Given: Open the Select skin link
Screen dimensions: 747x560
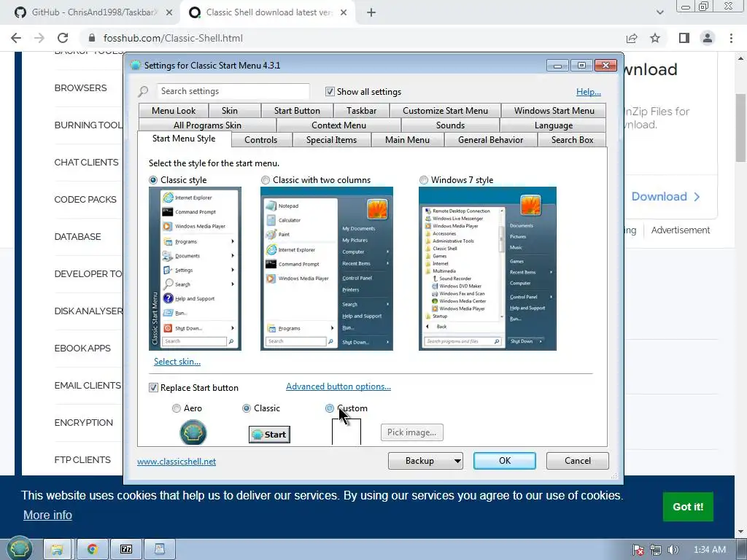Looking at the screenshot, I should click(x=177, y=362).
